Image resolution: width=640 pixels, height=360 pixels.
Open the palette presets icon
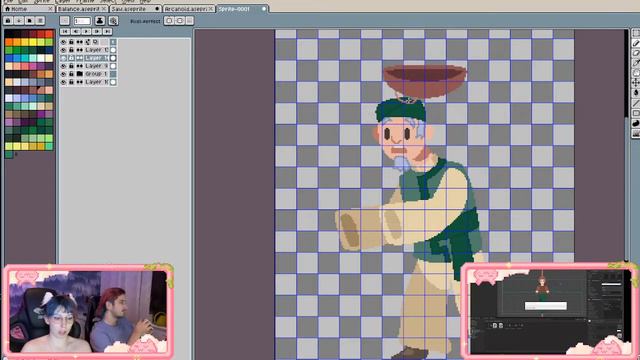(29, 20)
